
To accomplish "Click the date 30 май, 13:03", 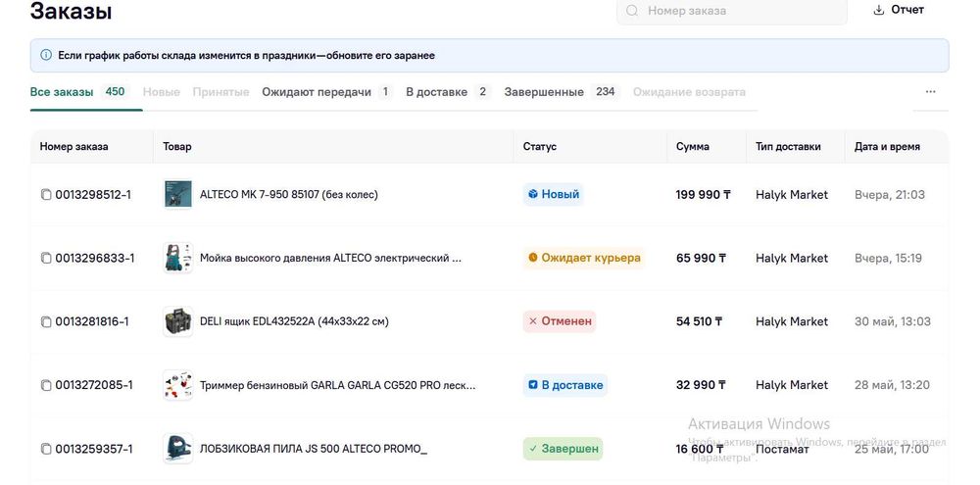I will (x=893, y=322).
